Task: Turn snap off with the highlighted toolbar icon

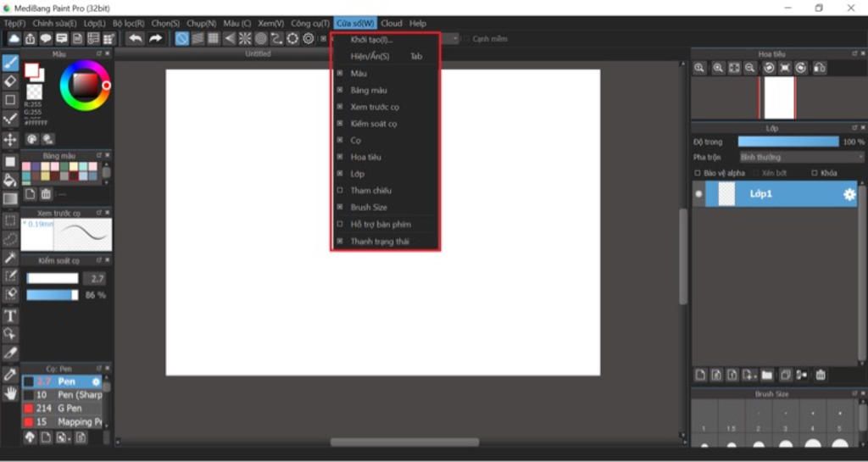Action: (181, 38)
